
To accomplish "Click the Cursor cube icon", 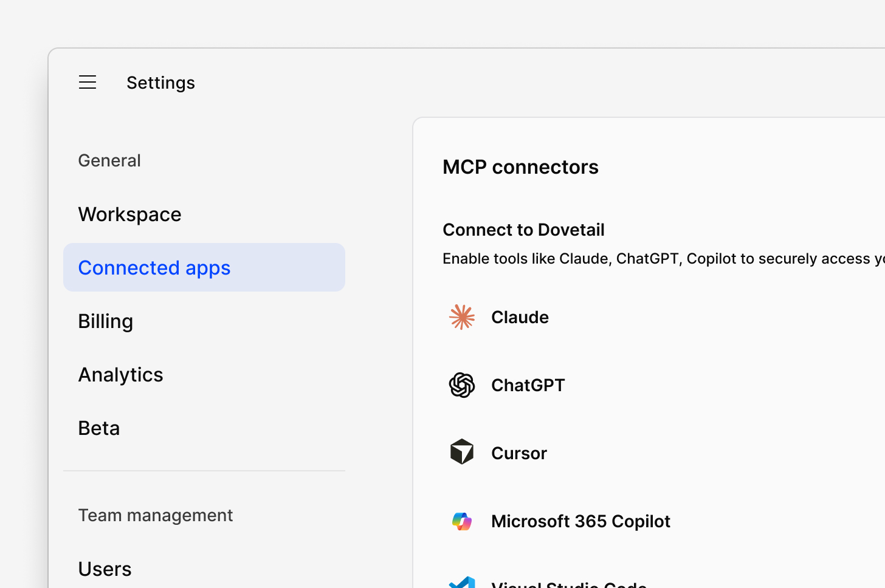I will click(x=462, y=452).
